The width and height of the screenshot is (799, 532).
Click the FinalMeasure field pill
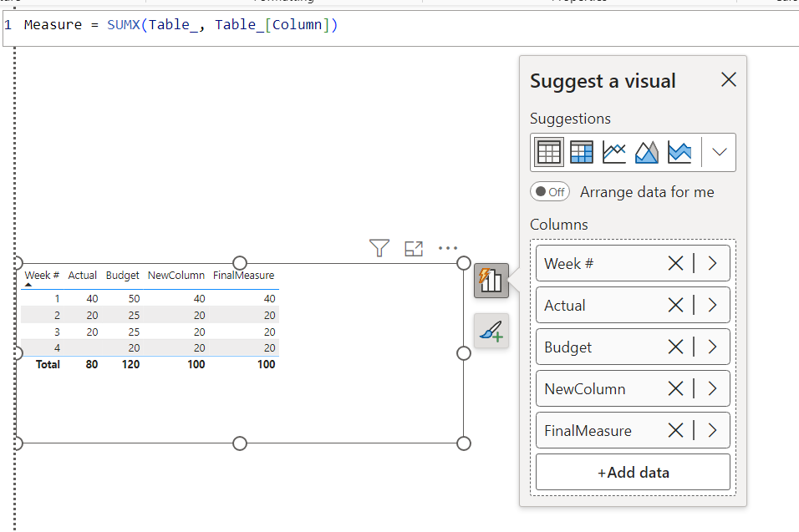pos(633,430)
